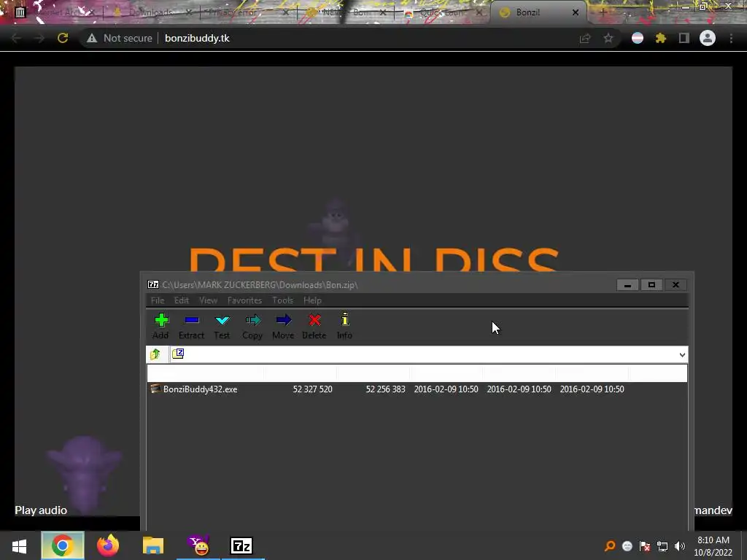The image size is (747, 560).
Task: Bookmark this page with the star icon
Action: click(608, 38)
